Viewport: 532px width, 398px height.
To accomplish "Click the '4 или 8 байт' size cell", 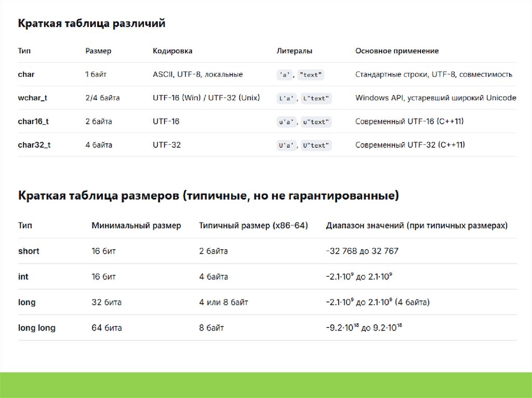I will 223,302.
